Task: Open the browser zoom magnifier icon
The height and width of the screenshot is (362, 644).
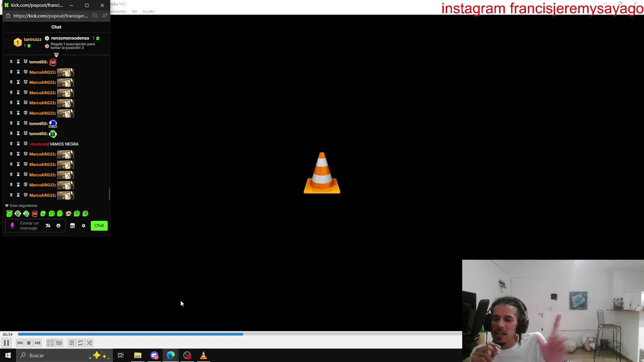Action: [x=95, y=16]
